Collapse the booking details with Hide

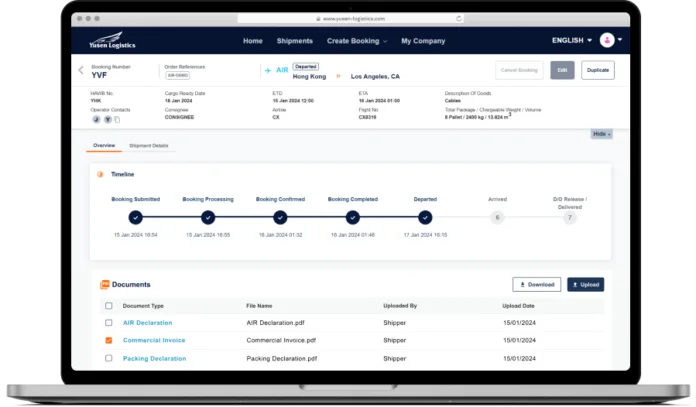click(x=601, y=133)
